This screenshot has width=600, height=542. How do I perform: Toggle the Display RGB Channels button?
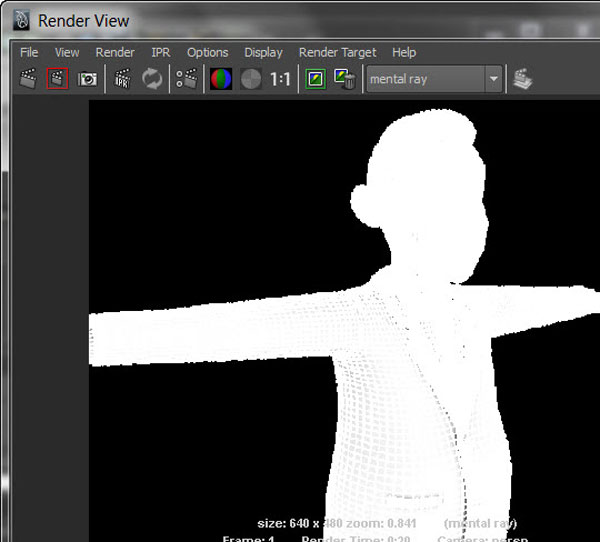coord(221,79)
